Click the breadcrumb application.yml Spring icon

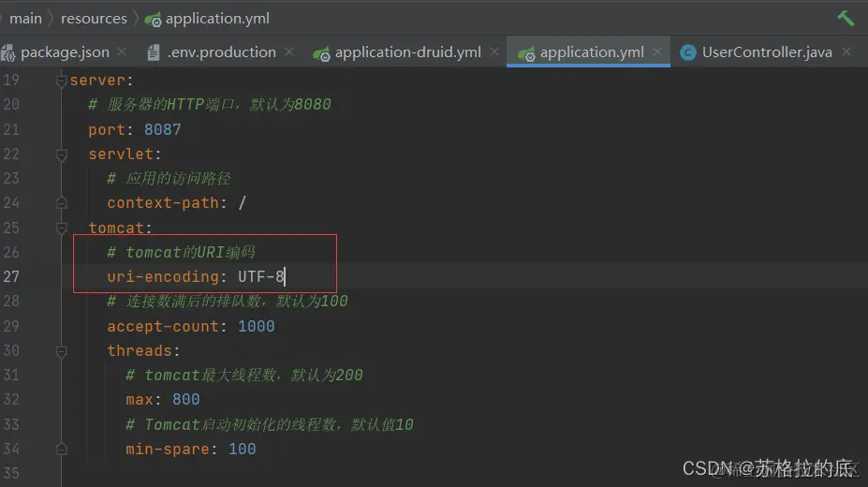tap(153, 20)
